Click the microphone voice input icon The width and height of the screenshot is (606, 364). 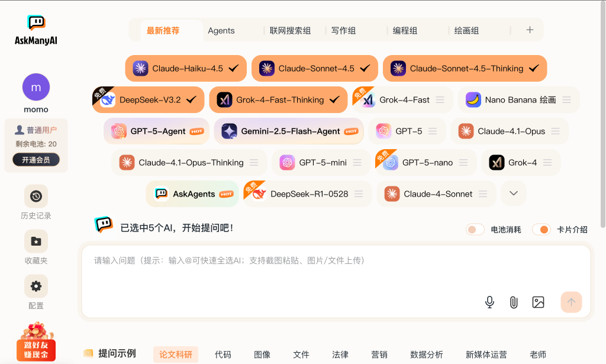coord(489,302)
